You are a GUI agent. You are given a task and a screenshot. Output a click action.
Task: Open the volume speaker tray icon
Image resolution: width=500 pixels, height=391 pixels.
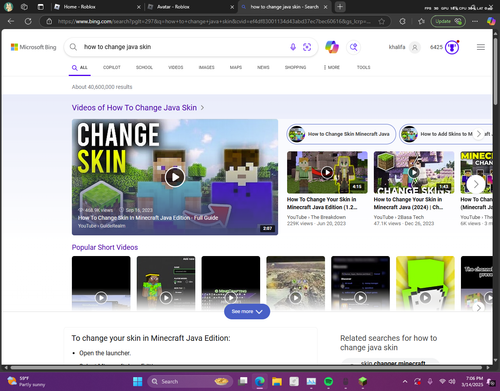point(452,381)
